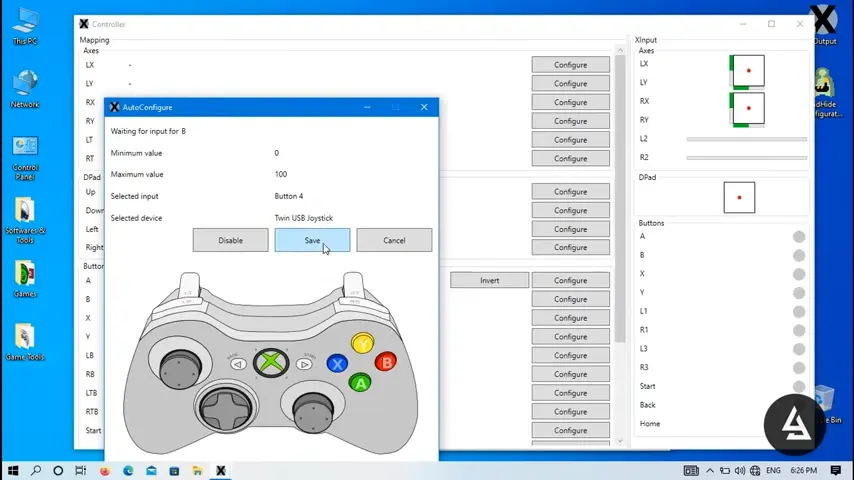Configure the LTB button mapping
Viewport: 854px width, 480px height.
[x=570, y=393]
